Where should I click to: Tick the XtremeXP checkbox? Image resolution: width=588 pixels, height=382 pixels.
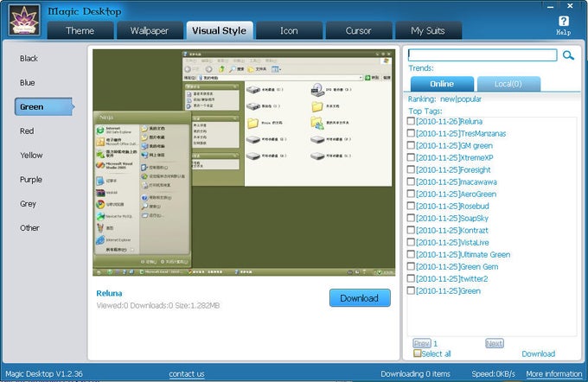[x=411, y=157]
